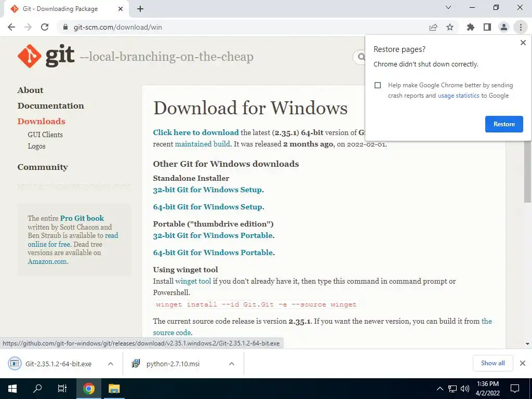Open the taskbar clock and date
The image size is (532, 399).
tap(487, 389)
